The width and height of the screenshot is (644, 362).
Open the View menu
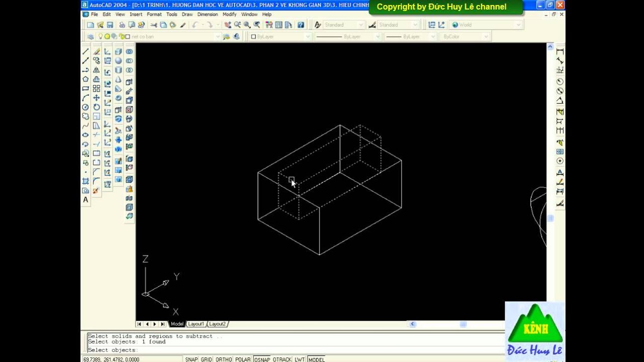(x=120, y=15)
